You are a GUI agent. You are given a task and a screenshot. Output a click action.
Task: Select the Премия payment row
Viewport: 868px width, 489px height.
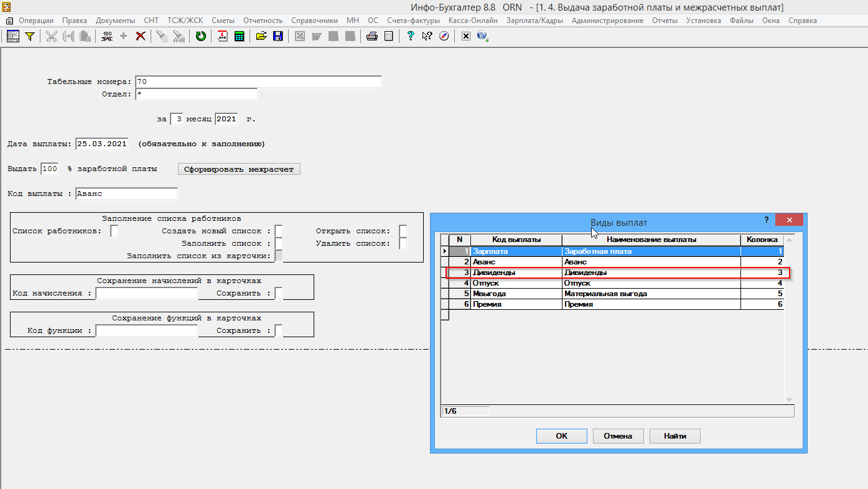coord(612,304)
